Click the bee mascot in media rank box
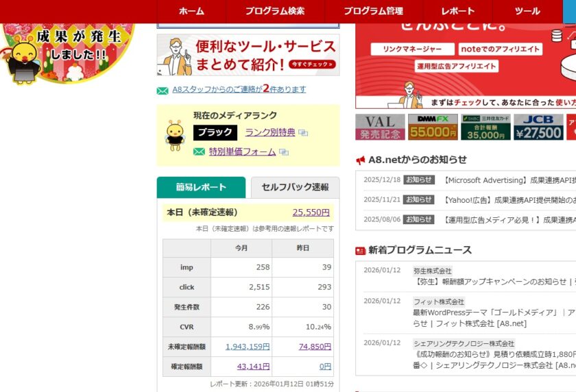 pyautogui.click(x=175, y=135)
